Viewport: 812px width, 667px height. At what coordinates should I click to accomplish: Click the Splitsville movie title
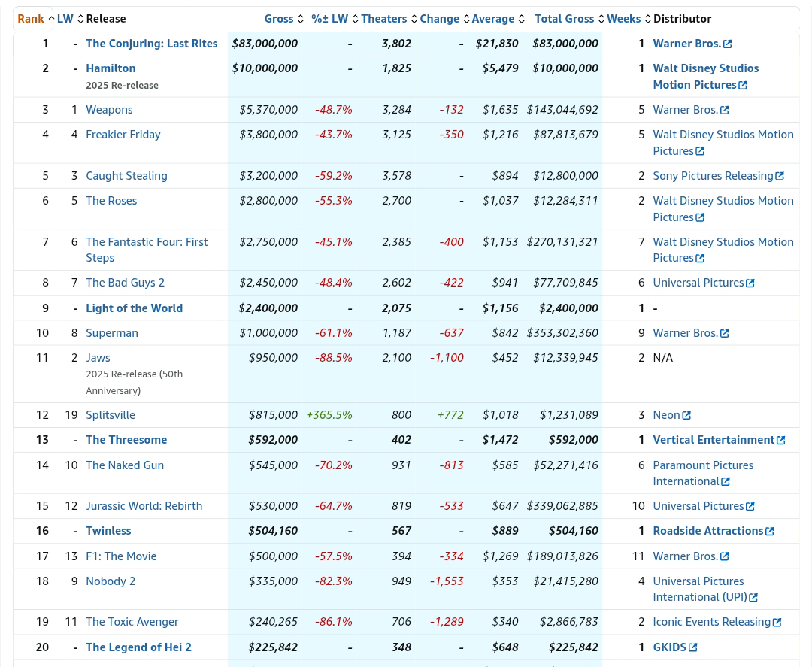point(111,415)
